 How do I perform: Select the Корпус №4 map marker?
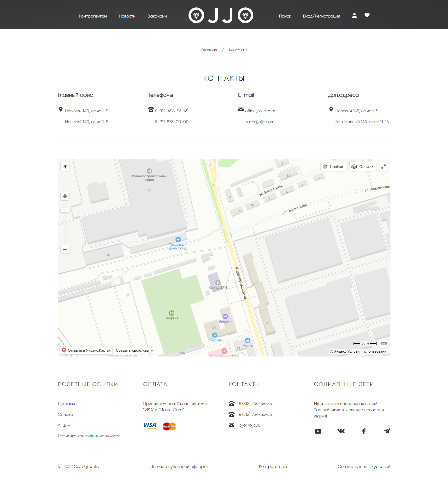coord(218,283)
